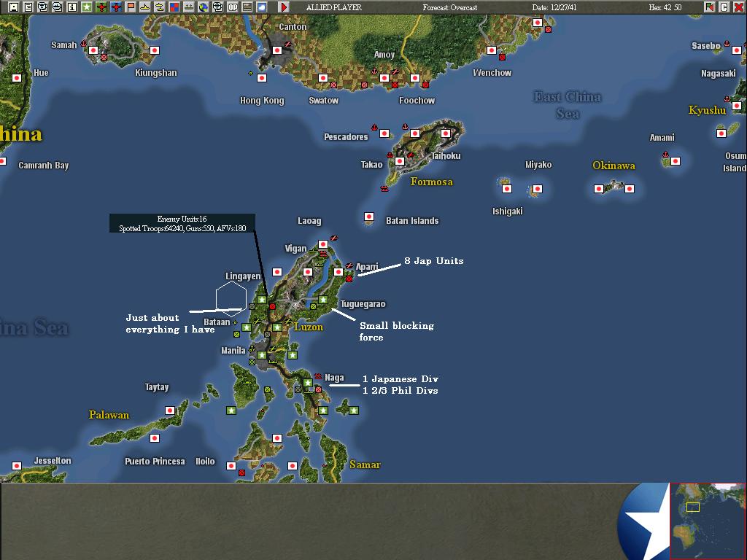Screen dimensions: 747x560
Task: Click the 'Date: 12/27/41' status text
Action: coord(554,7)
